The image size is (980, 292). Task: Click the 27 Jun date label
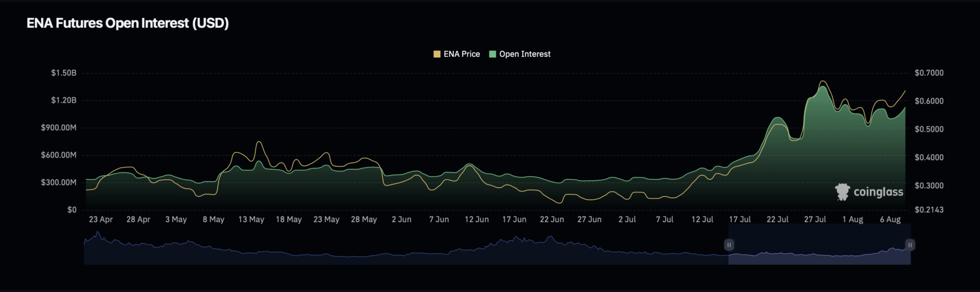click(589, 219)
